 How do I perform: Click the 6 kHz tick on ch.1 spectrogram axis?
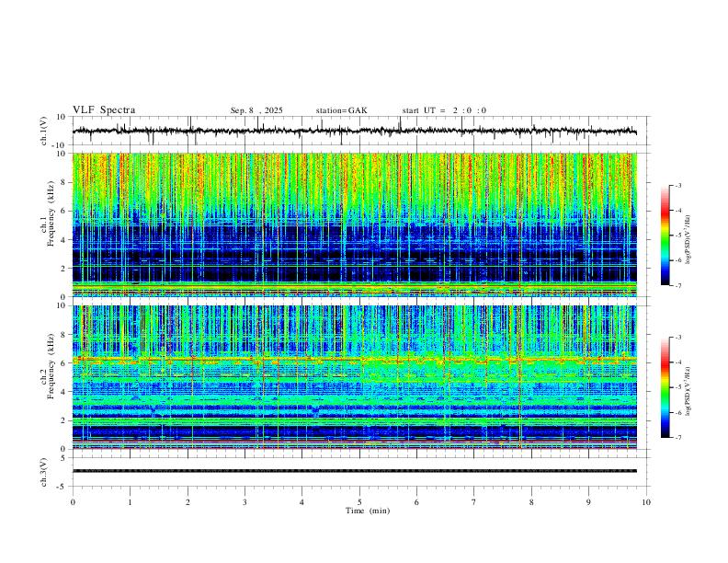pyautogui.click(x=63, y=211)
